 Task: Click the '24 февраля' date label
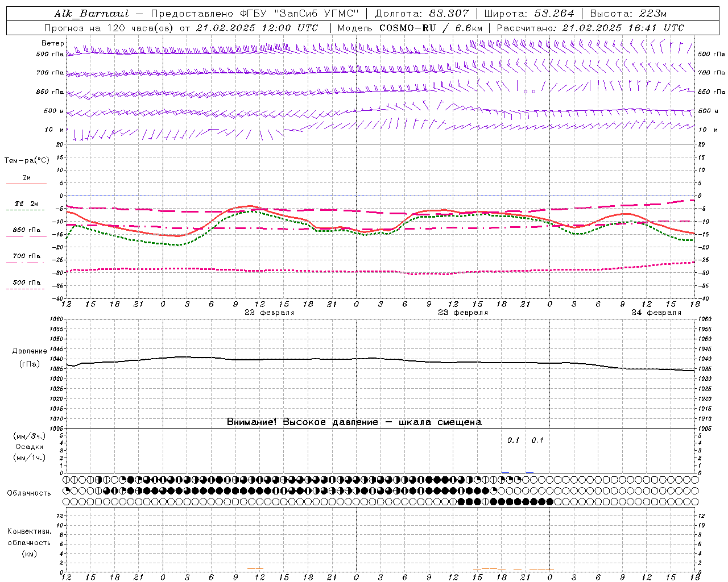tap(656, 313)
